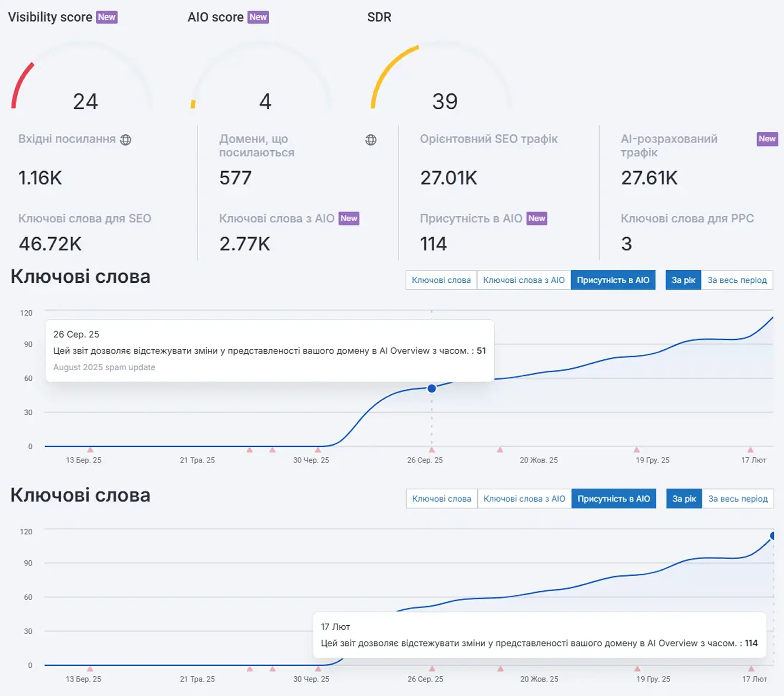Select Ключові слова з AIO tab in lower chart

coord(524,498)
